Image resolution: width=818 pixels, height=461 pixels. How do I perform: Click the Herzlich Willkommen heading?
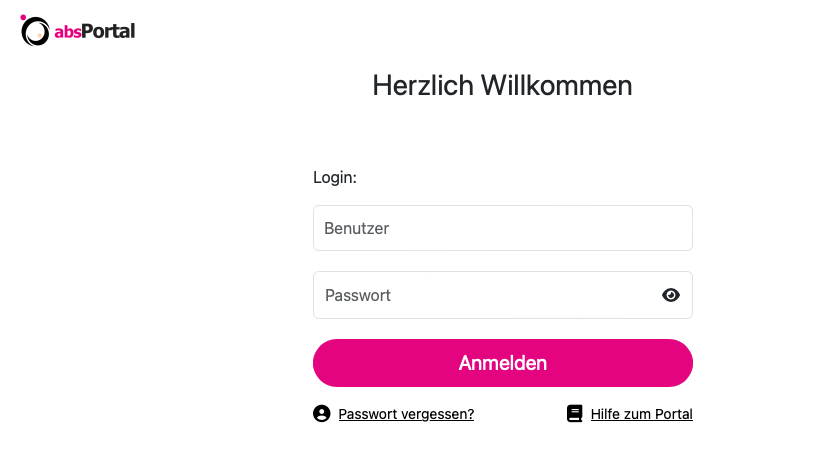(502, 86)
